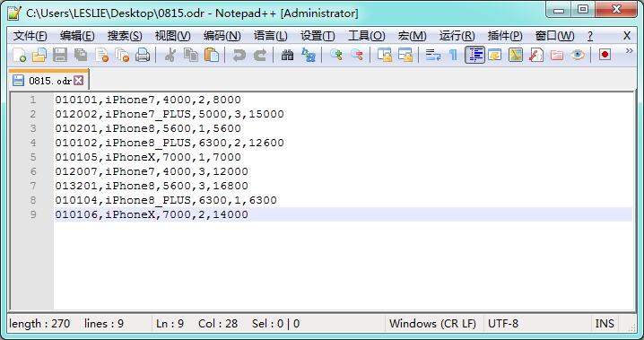Save the current file via toolbar
The height and width of the screenshot is (340, 644).
(x=60, y=55)
